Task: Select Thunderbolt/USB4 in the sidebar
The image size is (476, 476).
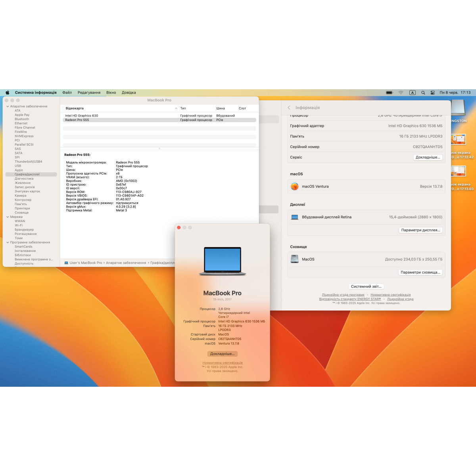Action: point(28,161)
